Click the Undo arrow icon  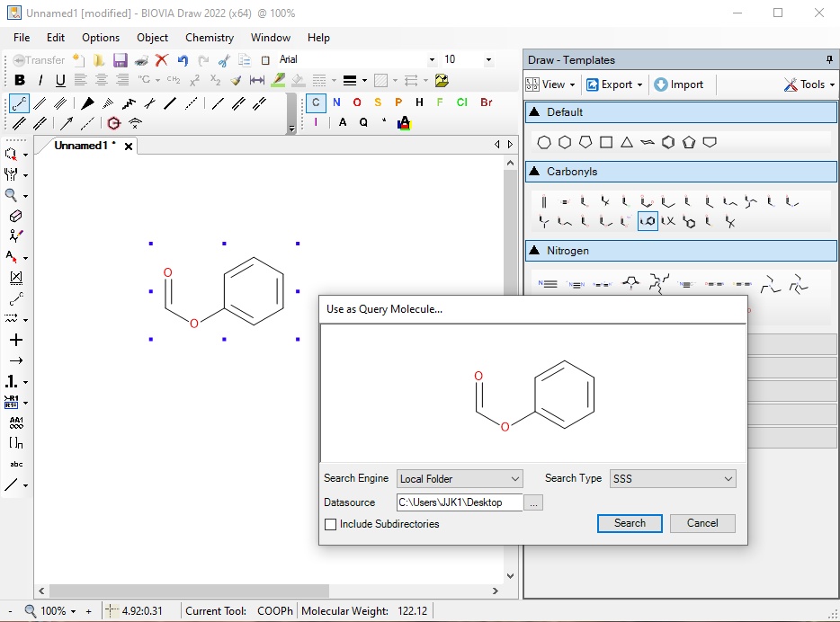click(x=183, y=60)
